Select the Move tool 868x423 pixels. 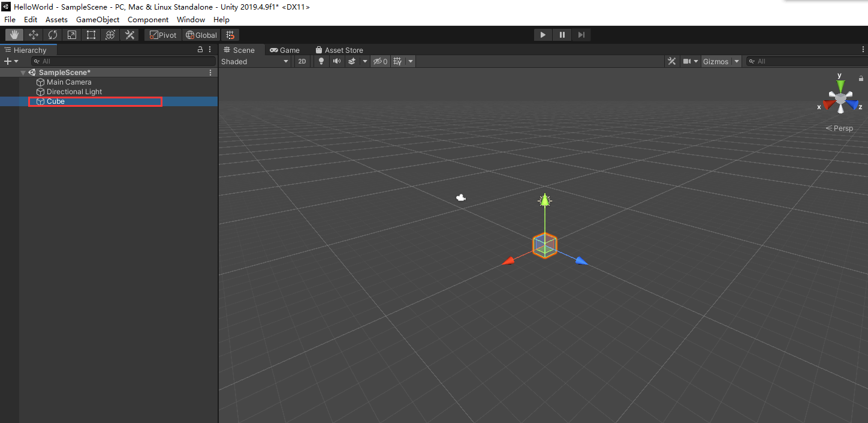tap(34, 35)
